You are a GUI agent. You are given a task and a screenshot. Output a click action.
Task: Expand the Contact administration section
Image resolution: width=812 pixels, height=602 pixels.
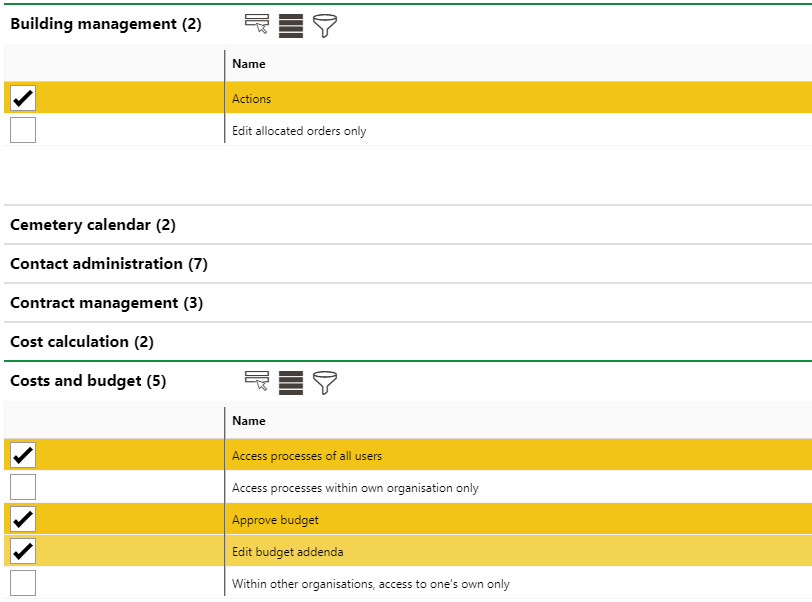pyautogui.click(x=109, y=264)
